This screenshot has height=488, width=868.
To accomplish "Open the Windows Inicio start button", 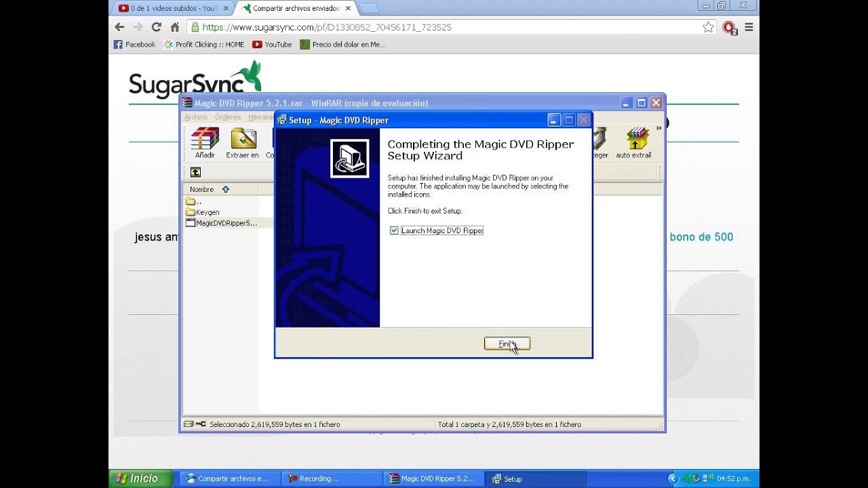I will click(x=141, y=479).
